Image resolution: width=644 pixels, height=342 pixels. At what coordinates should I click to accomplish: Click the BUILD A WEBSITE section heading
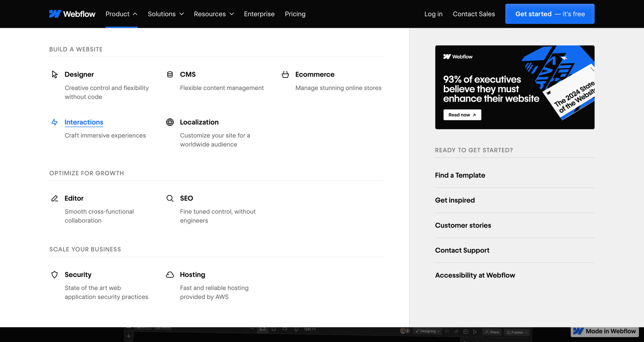(x=76, y=49)
